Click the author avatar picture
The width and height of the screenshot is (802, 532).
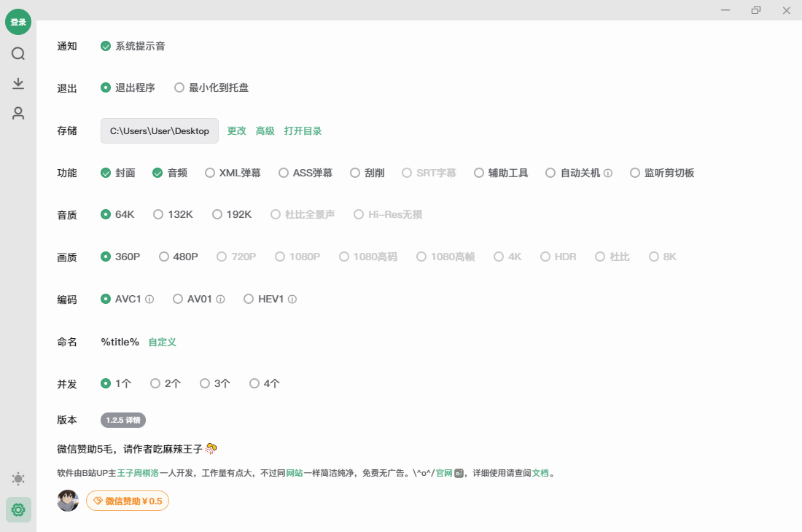point(68,501)
